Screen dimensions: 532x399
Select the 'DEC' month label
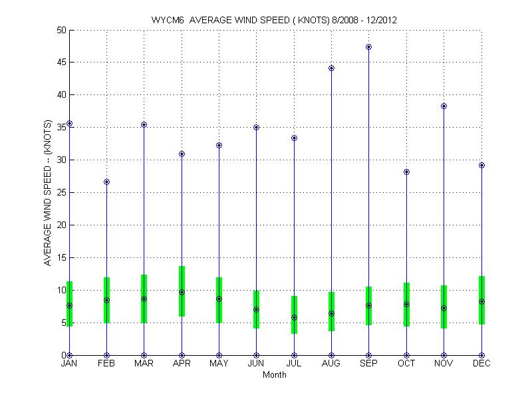tap(481, 363)
